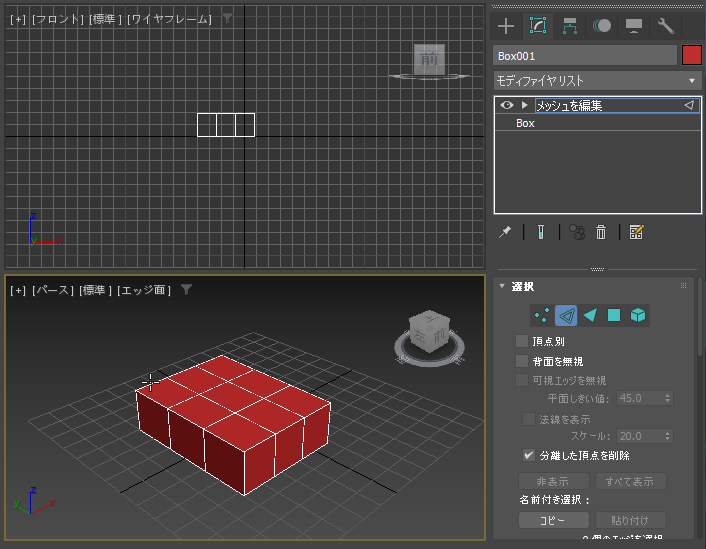The height and width of the screenshot is (549, 706).
Task: Select Polygon sub-object level icon
Action: tap(614, 315)
